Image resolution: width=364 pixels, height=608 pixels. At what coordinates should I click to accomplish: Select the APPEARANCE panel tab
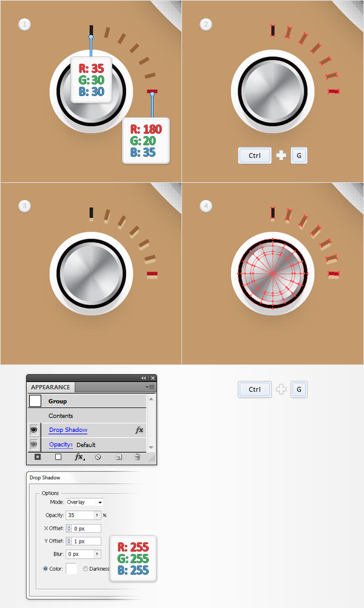pyautogui.click(x=51, y=387)
